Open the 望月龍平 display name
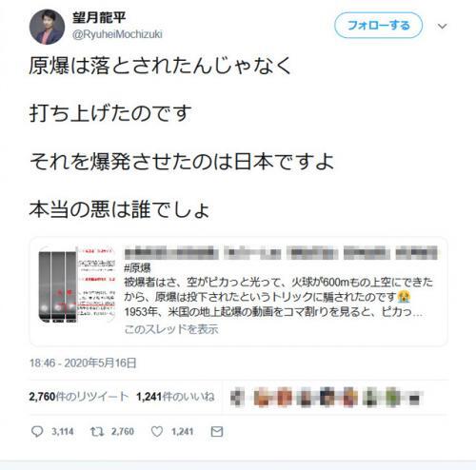The height and width of the screenshot is (470, 476). 99,17
